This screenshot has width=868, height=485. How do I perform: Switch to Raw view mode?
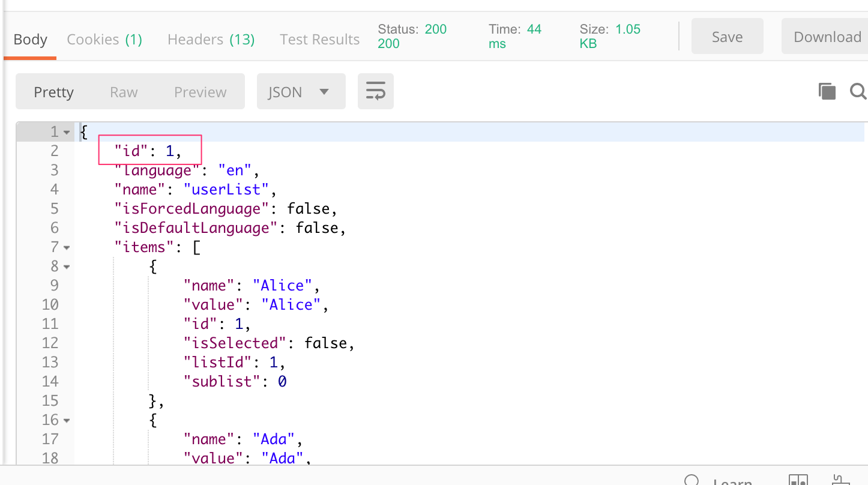click(x=124, y=92)
